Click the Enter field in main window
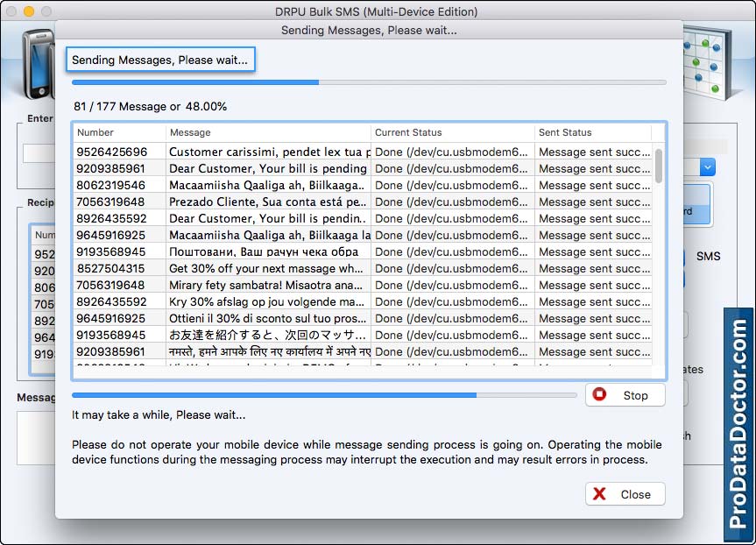Screen dimensions: 756x545 point(39,153)
